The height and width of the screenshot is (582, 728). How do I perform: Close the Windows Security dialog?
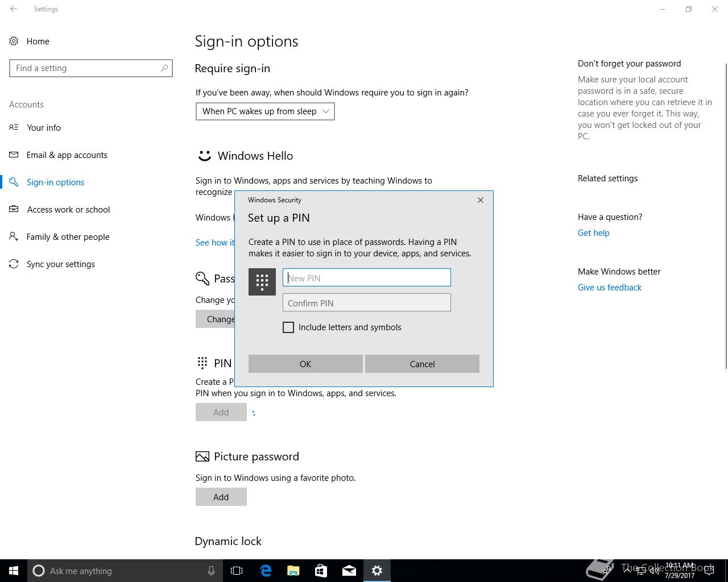click(481, 200)
